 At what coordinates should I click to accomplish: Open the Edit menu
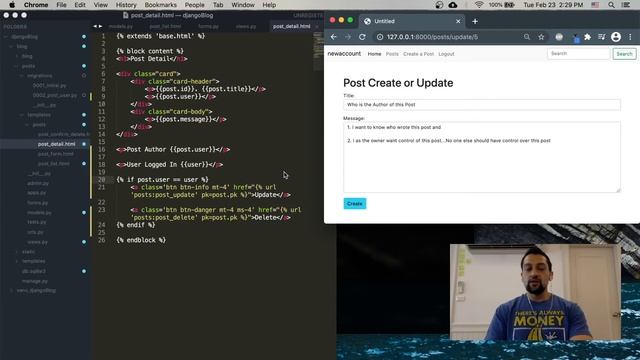pyautogui.click(x=80, y=5)
